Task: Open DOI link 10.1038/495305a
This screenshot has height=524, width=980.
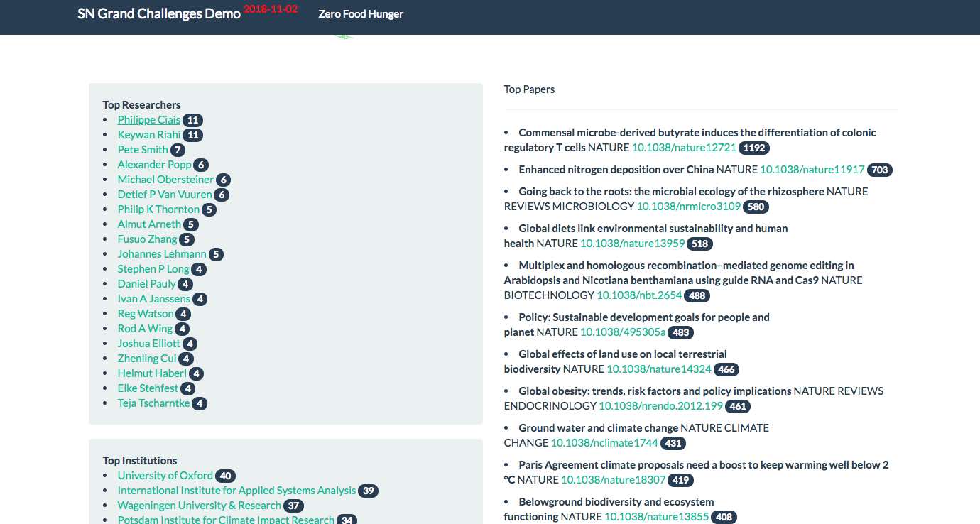Action: click(x=623, y=332)
